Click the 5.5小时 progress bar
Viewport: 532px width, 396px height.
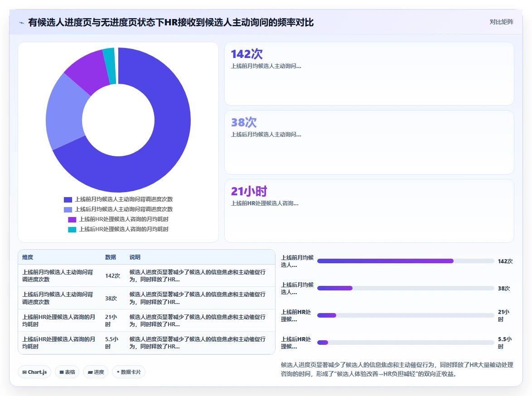point(406,343)
